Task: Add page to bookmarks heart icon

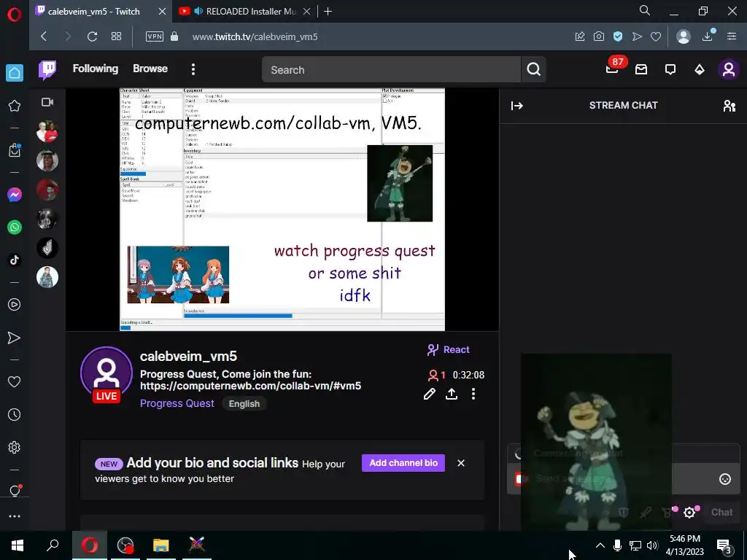Action: pyautogui.click(x=656, y=36)
